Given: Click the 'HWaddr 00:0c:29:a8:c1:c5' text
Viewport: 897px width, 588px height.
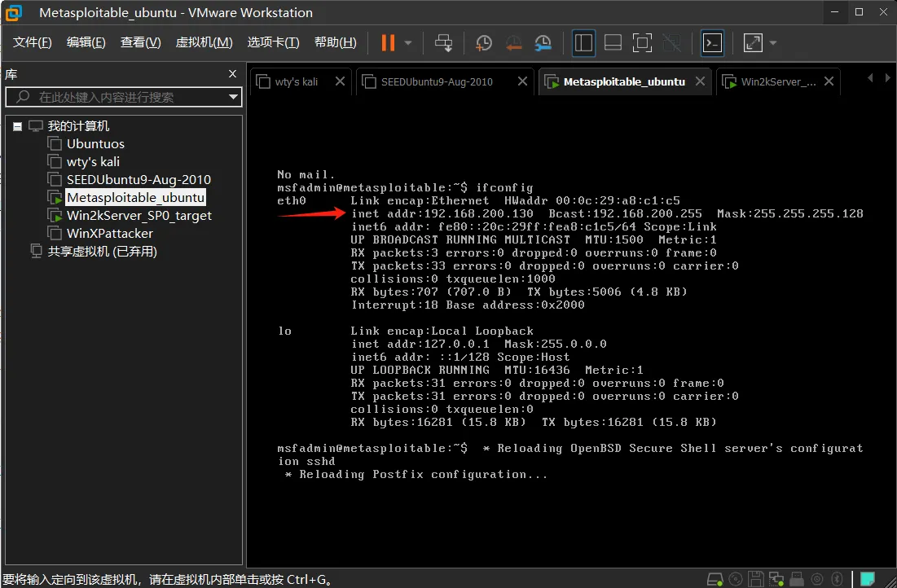Looking at the screenshot, I should tap(592, 200).
